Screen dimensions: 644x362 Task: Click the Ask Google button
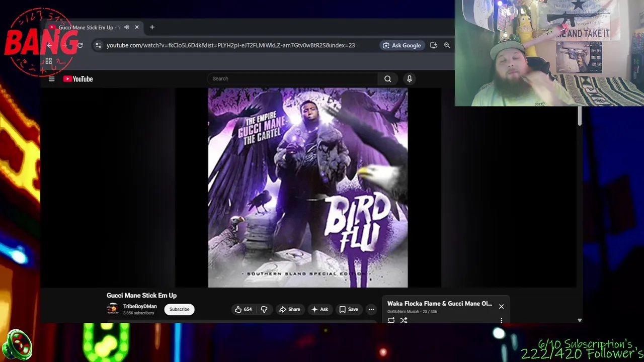pos(401,45)
